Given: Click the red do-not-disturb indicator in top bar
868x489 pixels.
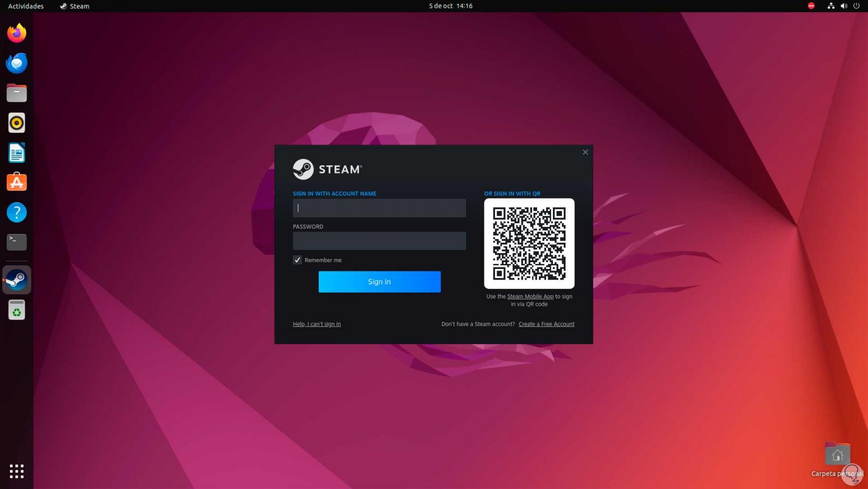Looking at the screenshot, I should pos(811,6).
